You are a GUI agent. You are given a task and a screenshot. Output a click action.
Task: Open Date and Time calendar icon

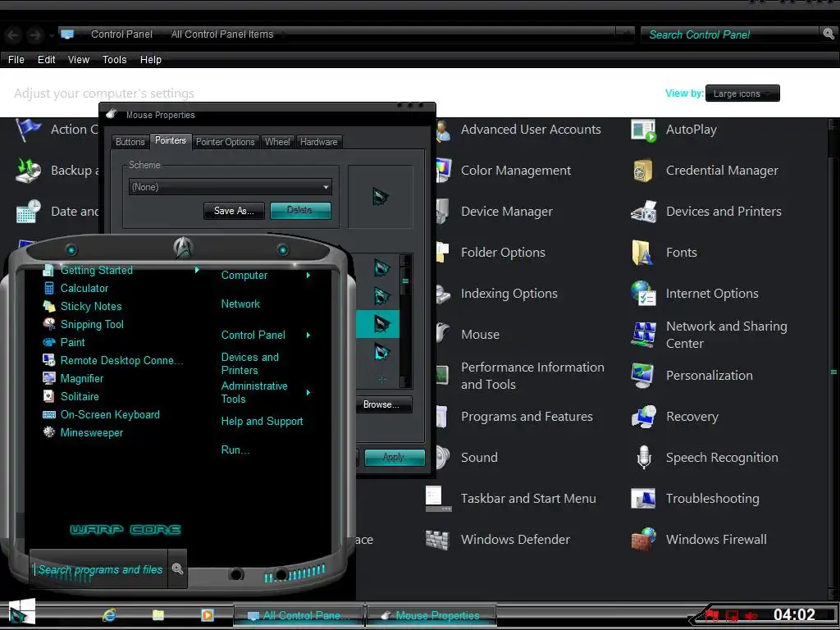pos(29,212)
